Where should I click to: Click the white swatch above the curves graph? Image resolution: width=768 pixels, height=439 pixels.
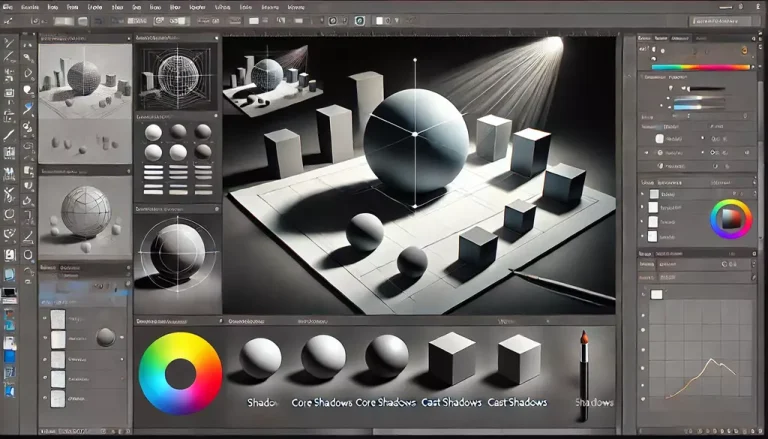tap(656, 294)
